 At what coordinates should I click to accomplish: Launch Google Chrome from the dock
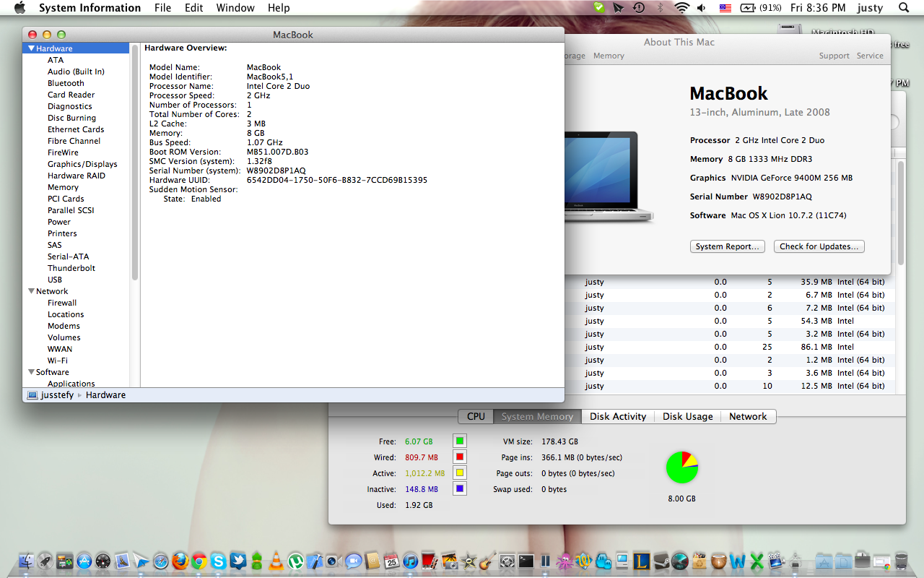click(199, 561)
